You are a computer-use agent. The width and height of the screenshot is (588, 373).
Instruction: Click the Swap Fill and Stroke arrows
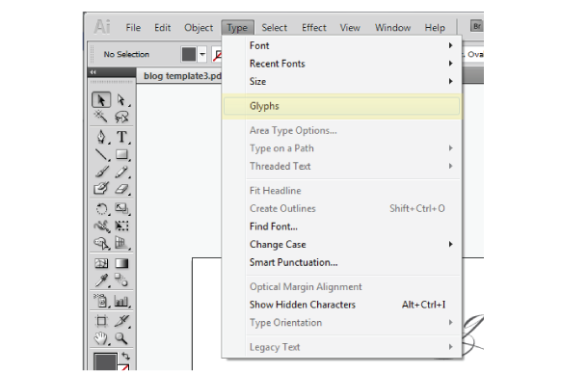(x=125, y=356)
